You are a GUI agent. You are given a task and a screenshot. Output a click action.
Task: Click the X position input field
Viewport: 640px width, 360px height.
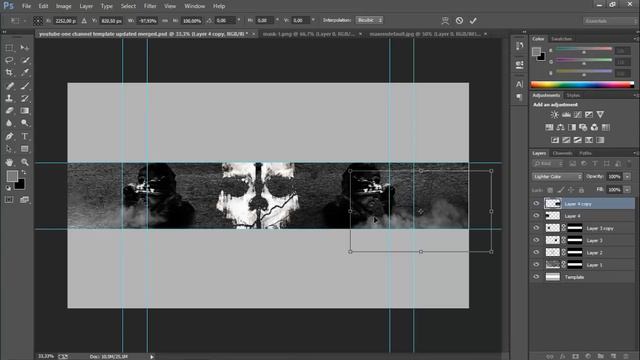pyautogui.click(x=65, y=20)
